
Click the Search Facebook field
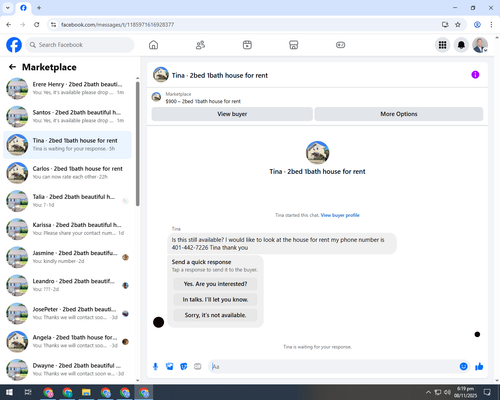tap(80, 45)
